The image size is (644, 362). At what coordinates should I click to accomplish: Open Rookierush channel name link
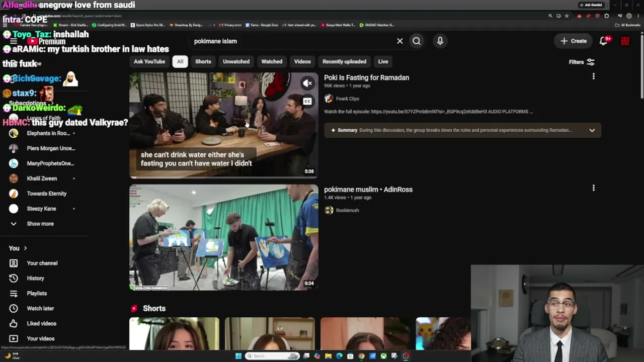[x=348, y=210]
